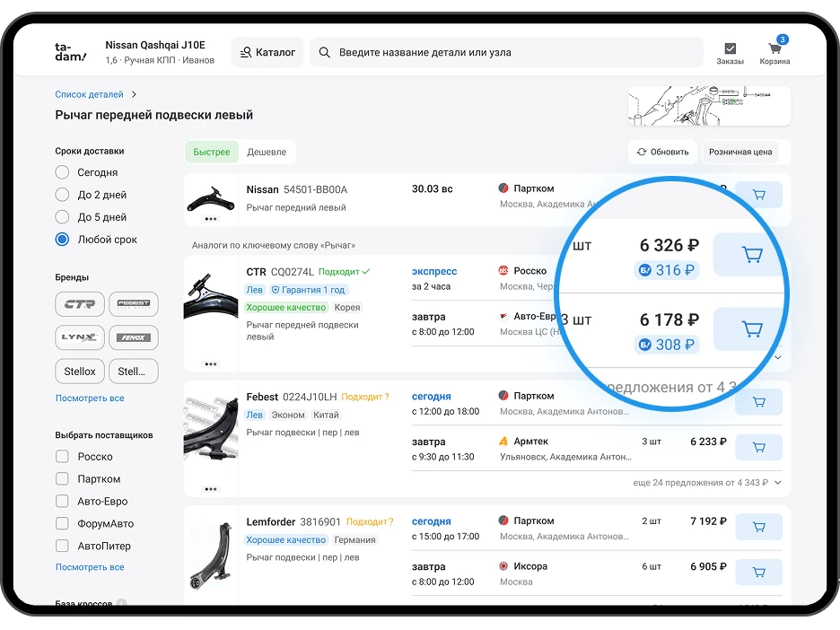The image size is (840, 630).
Task: Select the До 5 дней delivery option
Action: tap(62, 217)
